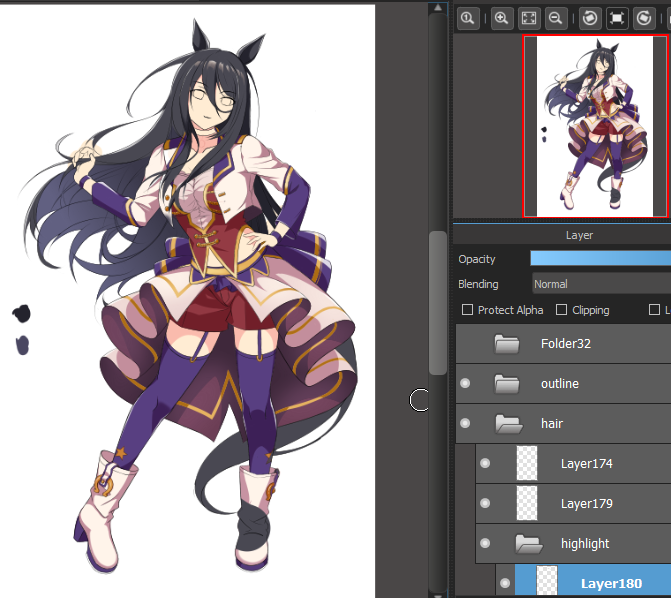671x598 pixels.
Task: Expand the Folder32 folder icon
Action: (x=507, y=344)
